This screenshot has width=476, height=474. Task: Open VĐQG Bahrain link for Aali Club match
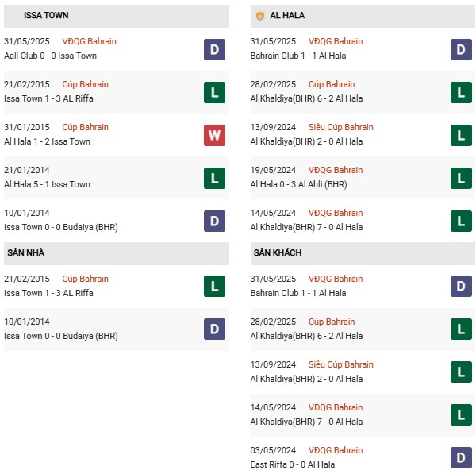pos(89,41)
